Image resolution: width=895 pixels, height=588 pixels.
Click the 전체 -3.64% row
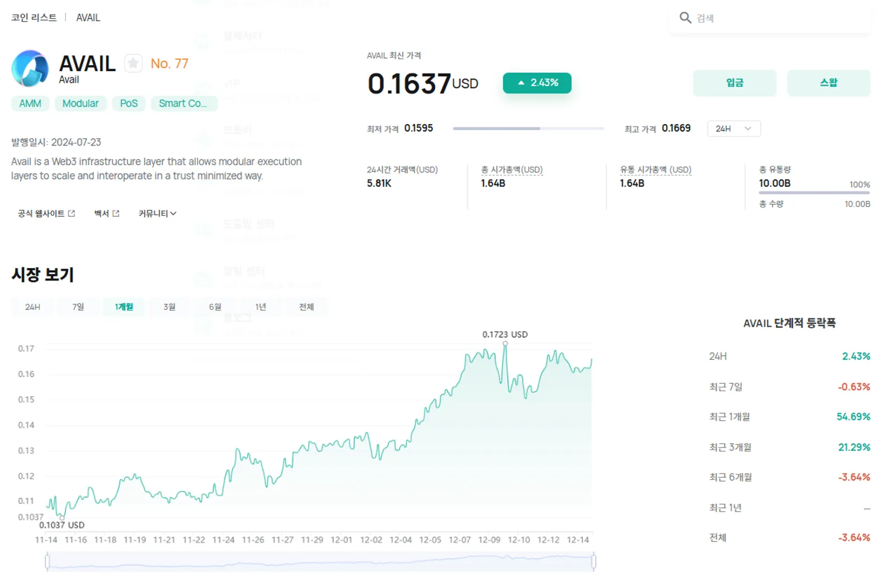789,538
